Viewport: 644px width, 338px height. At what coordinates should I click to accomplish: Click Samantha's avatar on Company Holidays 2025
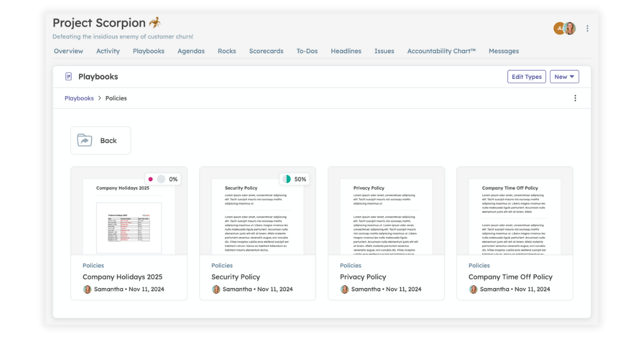point(87,289)
